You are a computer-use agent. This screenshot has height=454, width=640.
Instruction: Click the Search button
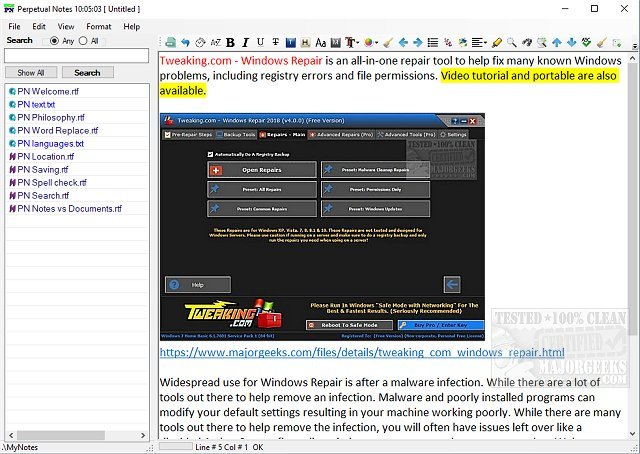click(87, 73)
